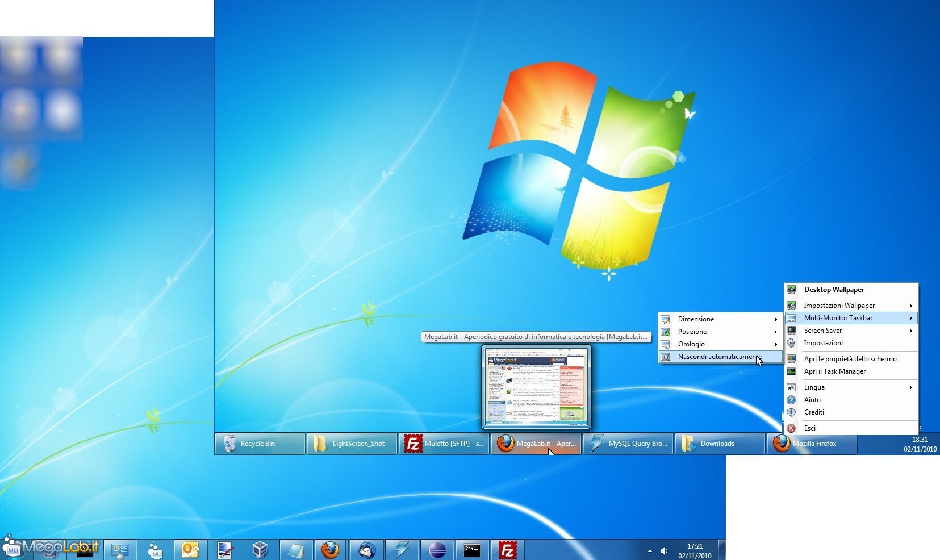
Task: Open Eclipse sphere icon in bottom taskbar
Action: [437, 550]
